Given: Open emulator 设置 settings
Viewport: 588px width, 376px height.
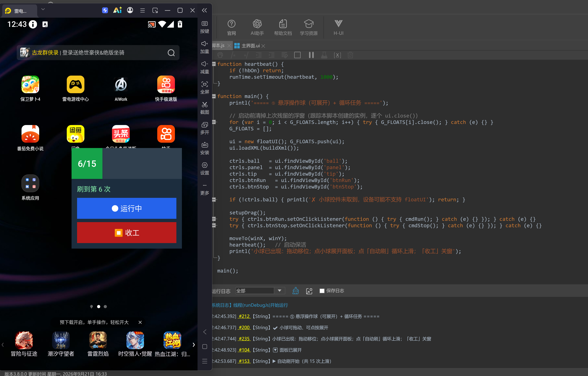Looking at the screenshot, I should point(204,169).
